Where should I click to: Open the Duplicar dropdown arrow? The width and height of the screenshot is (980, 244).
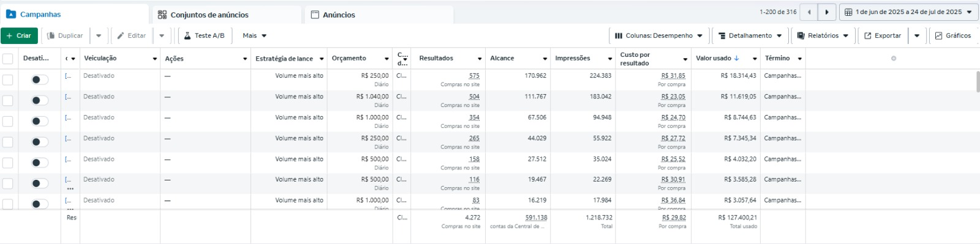(99, 35)
